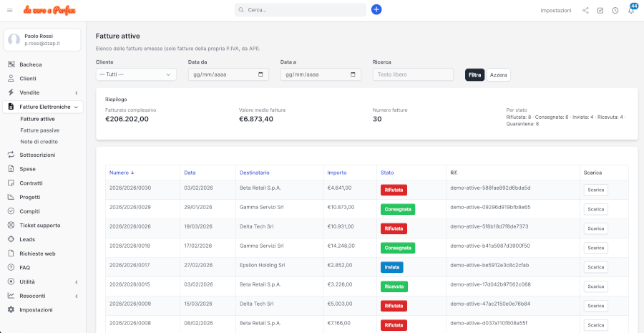Click the Ricerca free text field

point(413,74)
